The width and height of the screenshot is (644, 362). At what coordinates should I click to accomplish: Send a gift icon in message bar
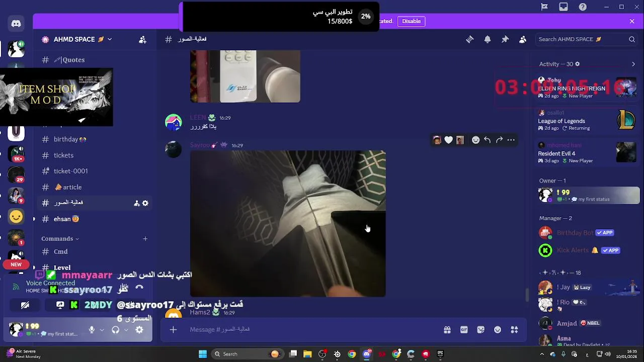(447, 330)
